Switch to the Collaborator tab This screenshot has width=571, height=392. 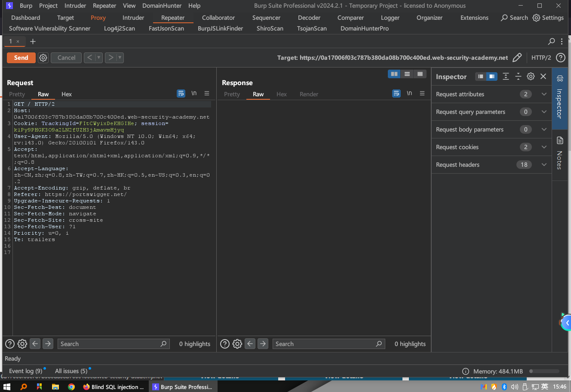click(x=218, y=18)
